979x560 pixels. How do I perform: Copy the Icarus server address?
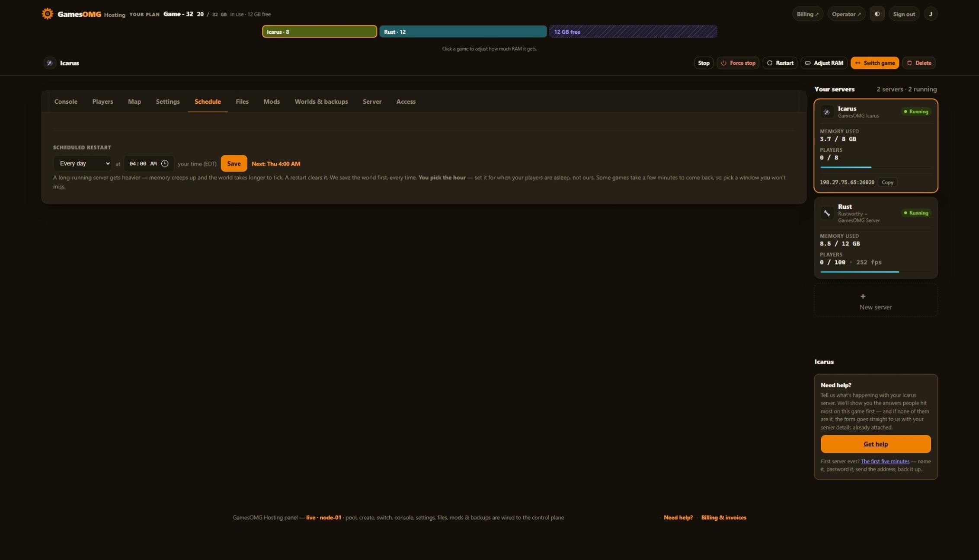tap(887, 182)
